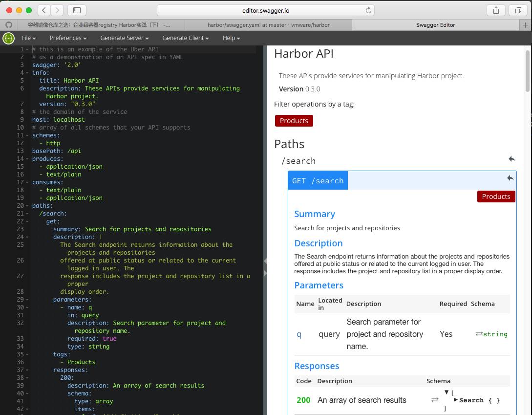Click the required: true line
The height and width of the screenshot is (415, 532).
92,339
